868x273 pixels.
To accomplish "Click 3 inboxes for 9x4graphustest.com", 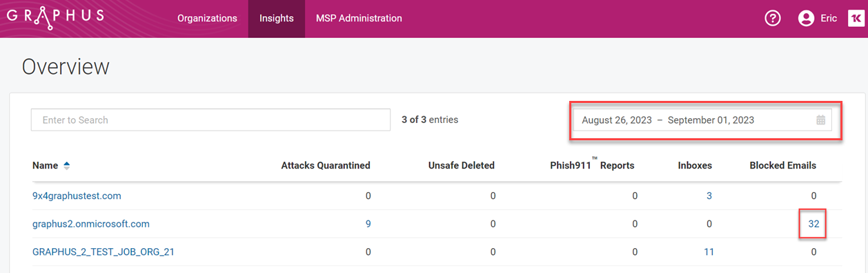I will click(x=709, y=196).
